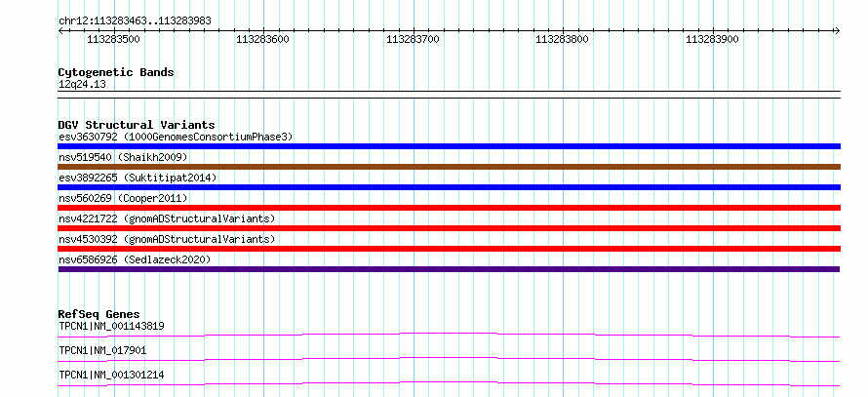The height and width of the screenshot is (397, 868).
Task: Click the magenta NM_001143819 intron line
Action: coord(449,335)
